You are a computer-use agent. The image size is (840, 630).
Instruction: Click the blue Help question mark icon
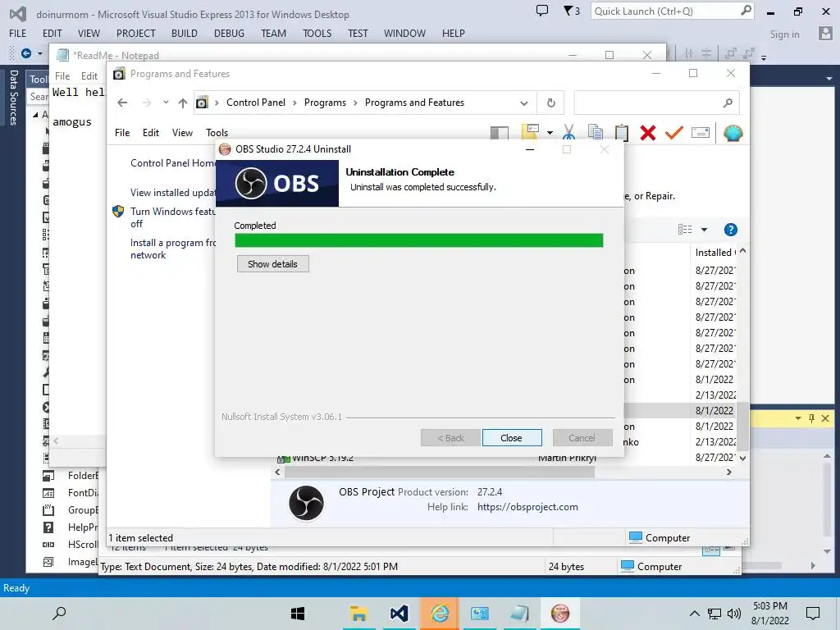[731, 230]
